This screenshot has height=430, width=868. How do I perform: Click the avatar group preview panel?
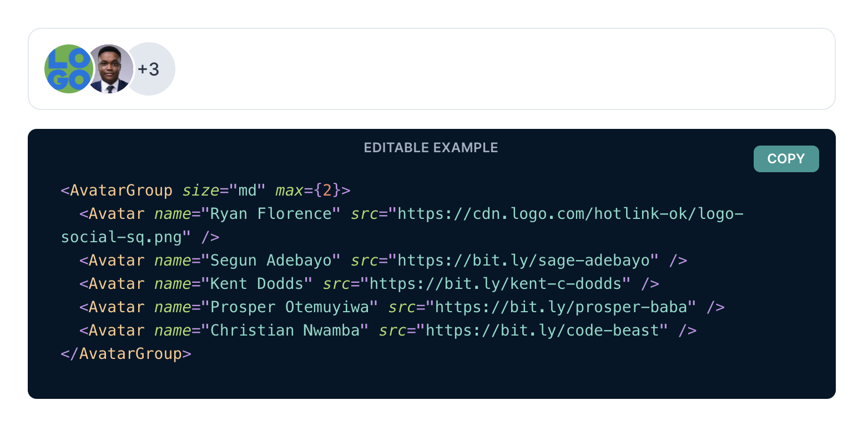[433, 68]
